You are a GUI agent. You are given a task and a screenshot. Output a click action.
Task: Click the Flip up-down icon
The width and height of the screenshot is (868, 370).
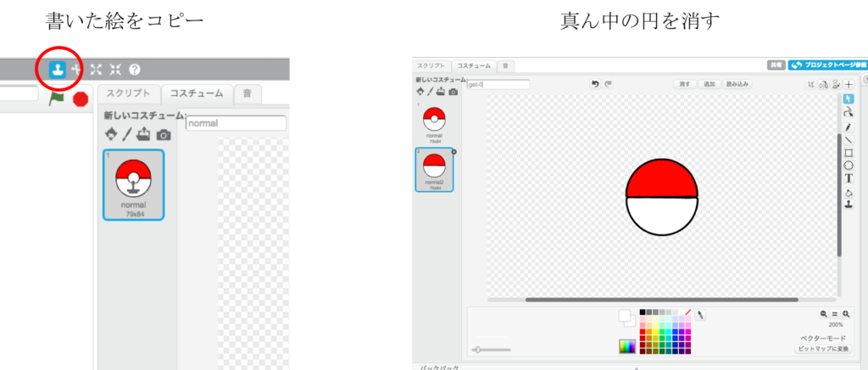click(x=836, y=84)
